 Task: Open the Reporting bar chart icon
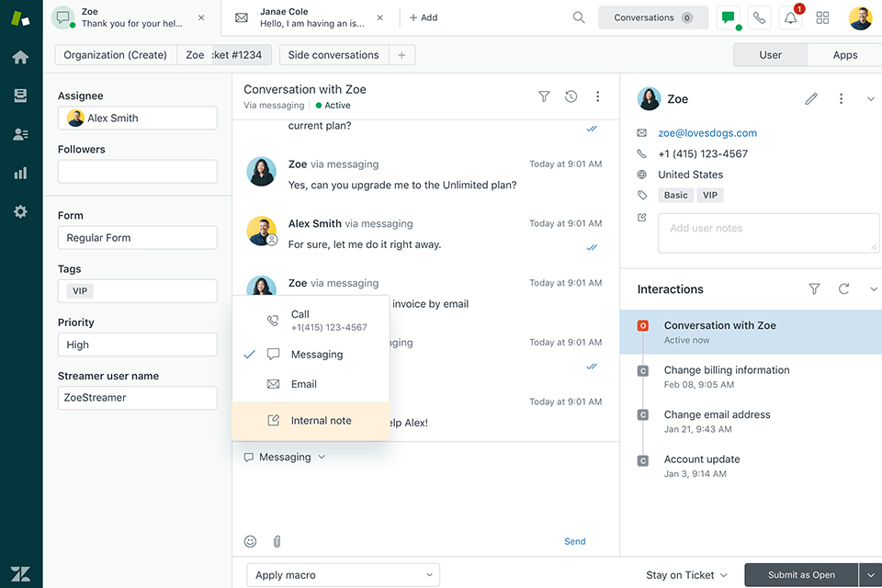coord(20,173)
